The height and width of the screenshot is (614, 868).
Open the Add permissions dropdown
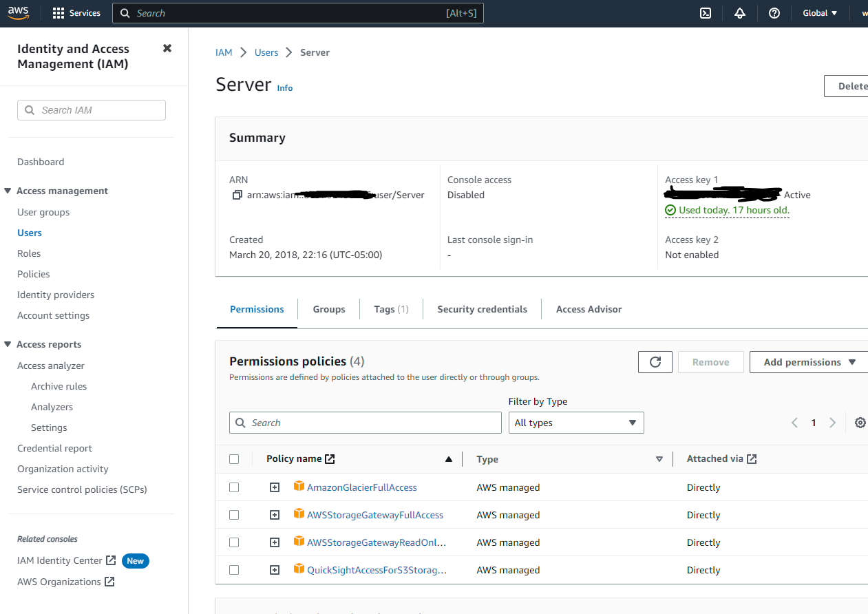[809, 362]
